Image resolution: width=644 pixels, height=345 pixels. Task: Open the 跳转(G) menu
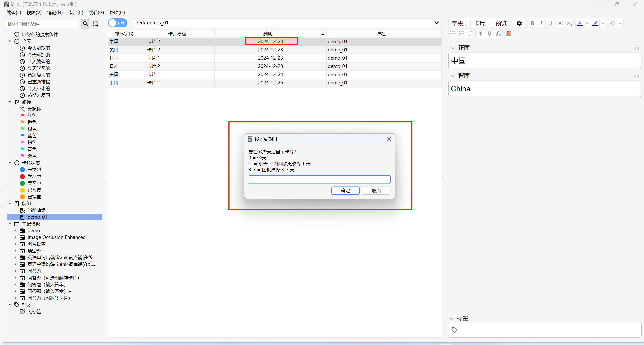pos(96,12)
